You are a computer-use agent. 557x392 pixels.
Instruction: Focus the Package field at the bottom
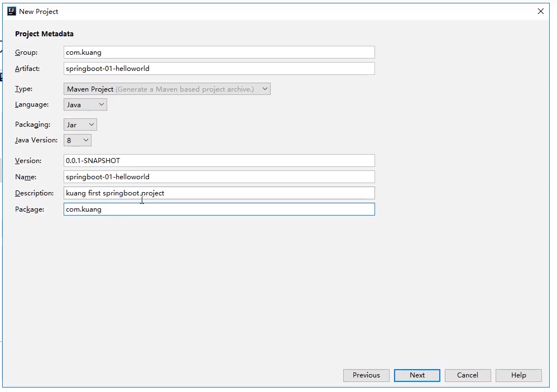pyautogui.click(x=219, y=209)
